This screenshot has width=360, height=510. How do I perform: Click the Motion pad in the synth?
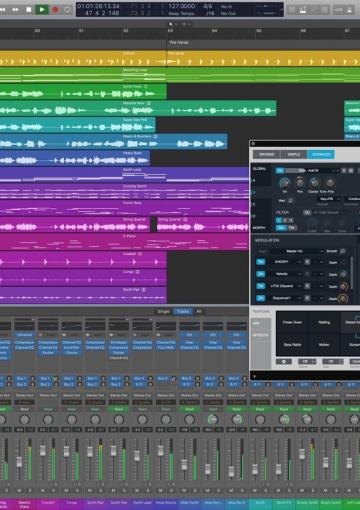tap(324, 344)
